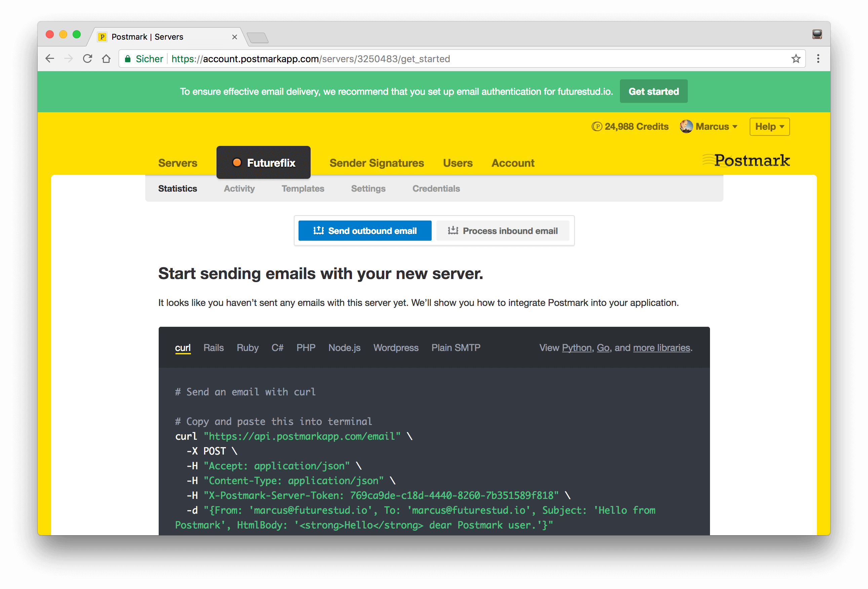Image resolution: width=868 pixels, height=589 pixels.
Task: Open Marcus's avatar picture
Action: coord(686,126)
